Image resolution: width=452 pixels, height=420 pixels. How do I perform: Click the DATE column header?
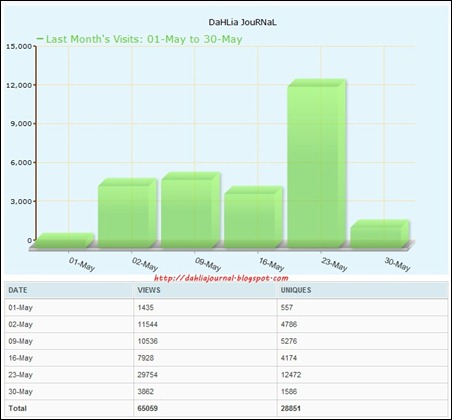[18, 290]
